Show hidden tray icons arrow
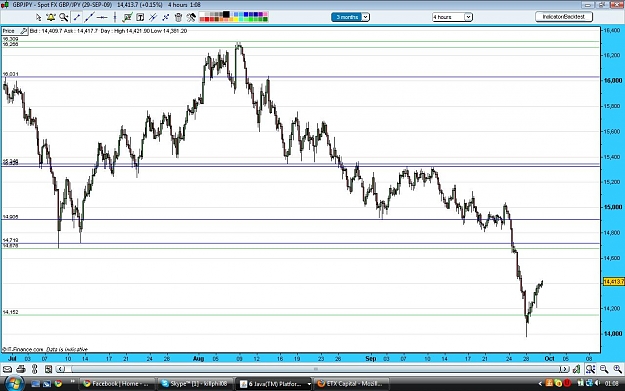 [x=540, y=384]
